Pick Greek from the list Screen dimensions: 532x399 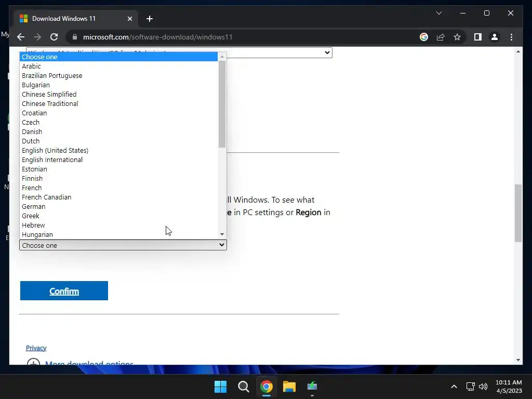click(x=118, y=216)
